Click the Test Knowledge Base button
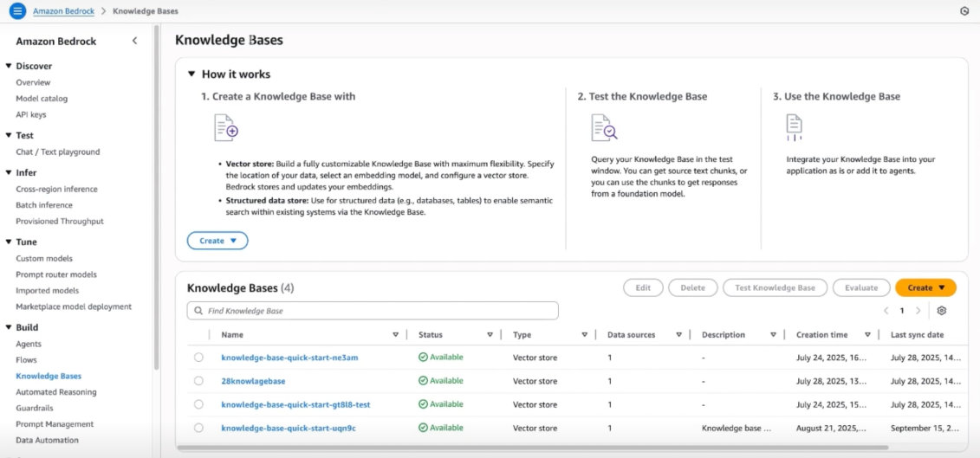 tap(775, 287)
